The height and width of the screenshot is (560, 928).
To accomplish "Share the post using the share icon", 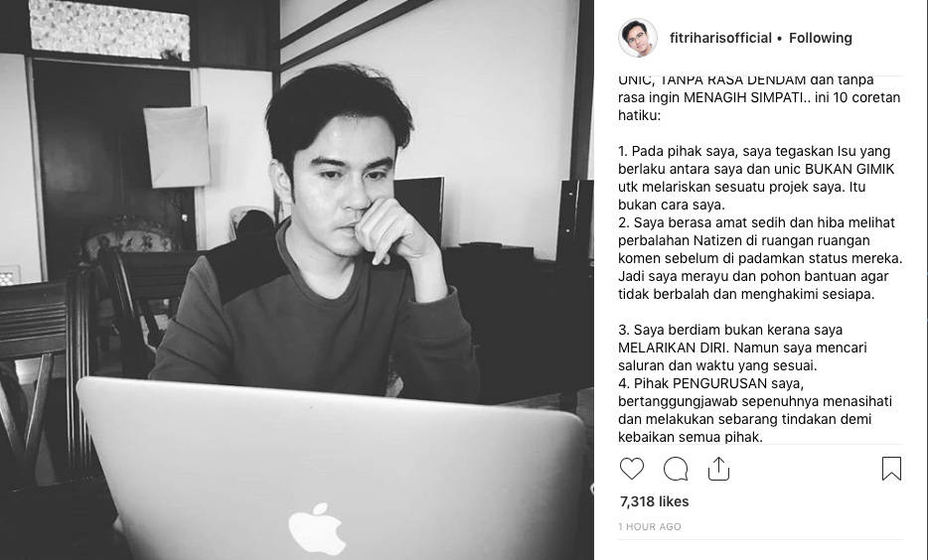I will click(718, 469).
